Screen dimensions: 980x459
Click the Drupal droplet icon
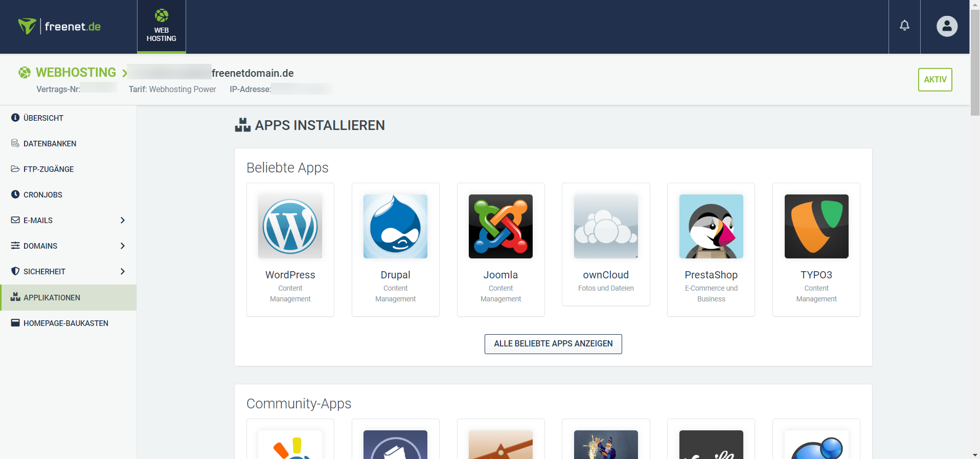point(395,226)
